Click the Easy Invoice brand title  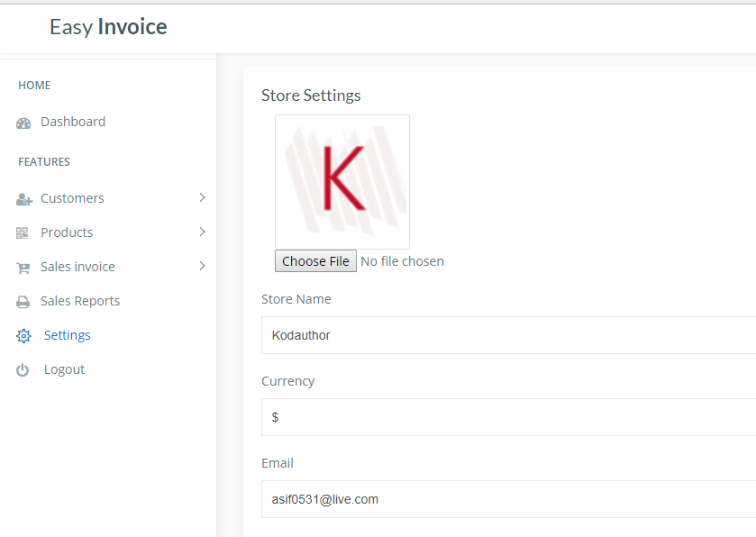tap(108, 27)
